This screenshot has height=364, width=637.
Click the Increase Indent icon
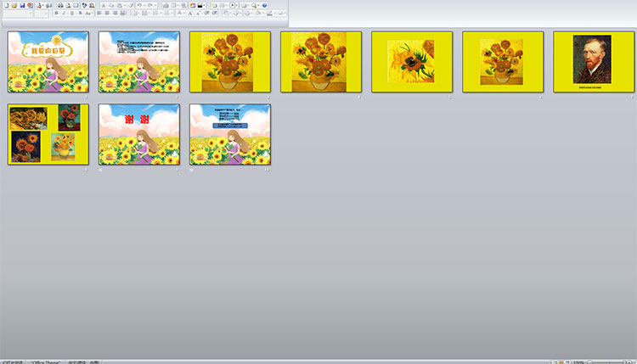coord(215,13)
